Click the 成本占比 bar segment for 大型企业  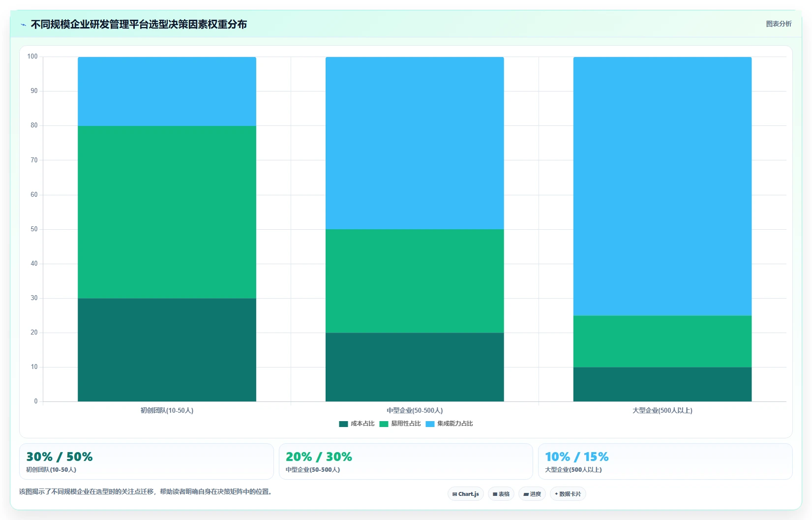662,384
